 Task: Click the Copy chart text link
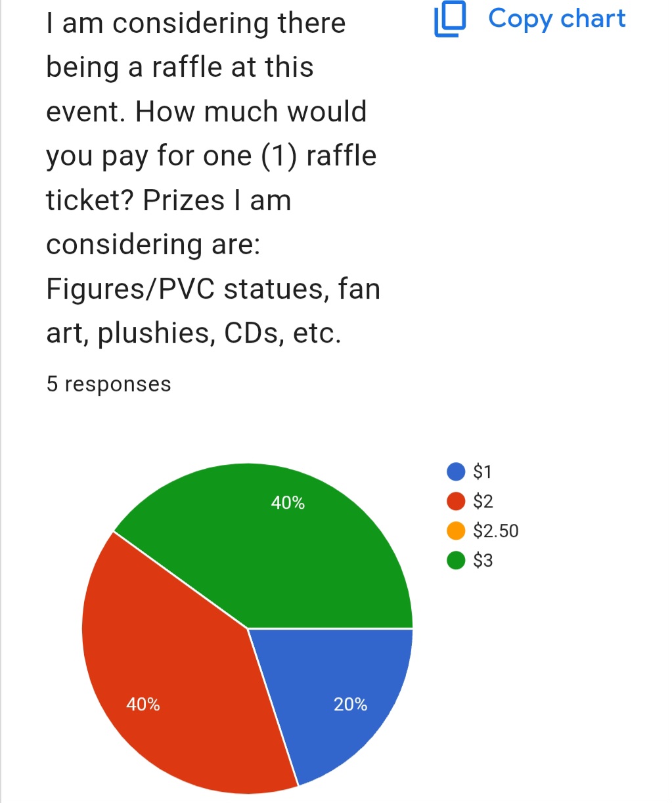click(x=556, y=18)
